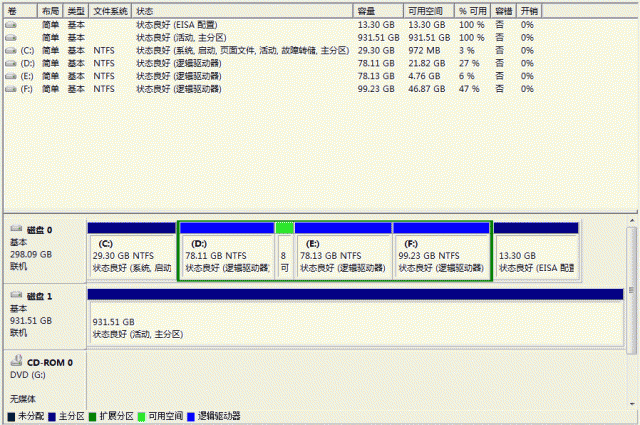Click the 21.82 GB free space cell
This screenshot has width=640, height=425.
tap(427, 63)
